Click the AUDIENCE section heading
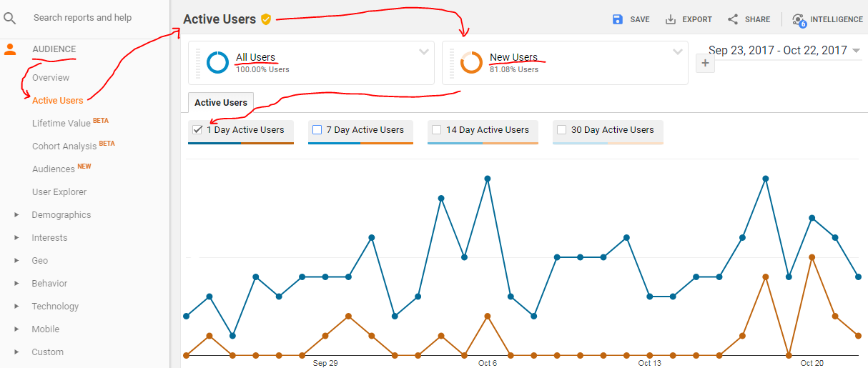 54,49
